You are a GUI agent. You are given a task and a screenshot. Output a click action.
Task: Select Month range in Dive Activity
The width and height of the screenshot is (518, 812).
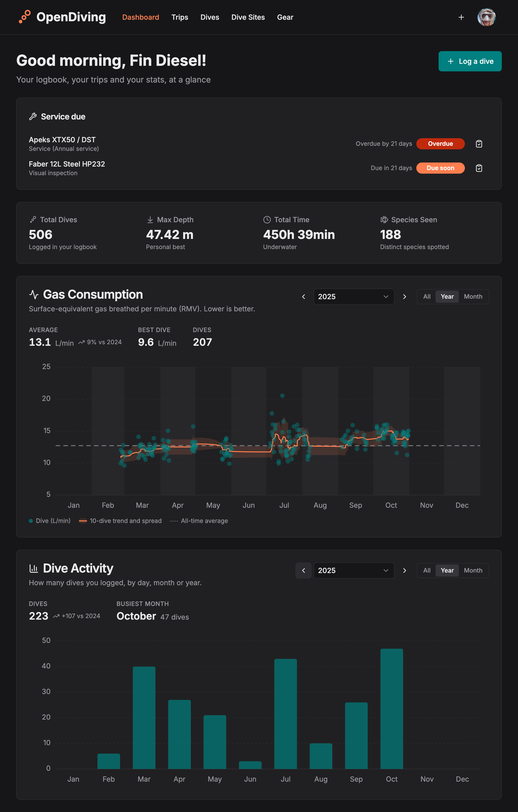click(473, 571)
